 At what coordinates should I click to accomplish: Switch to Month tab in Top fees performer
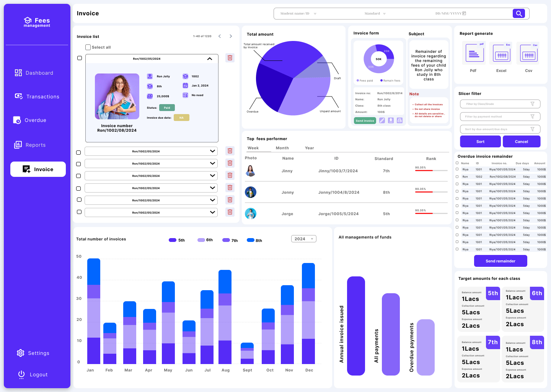(x=282, y=148)
